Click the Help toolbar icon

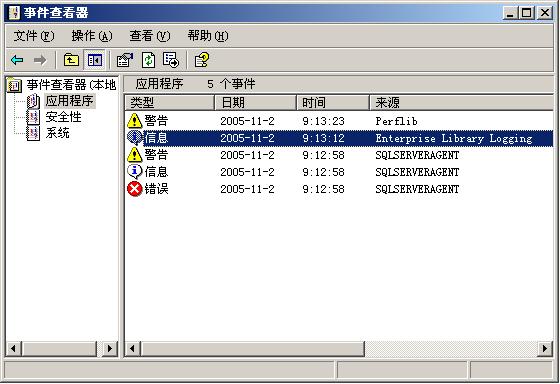(202, 60)
